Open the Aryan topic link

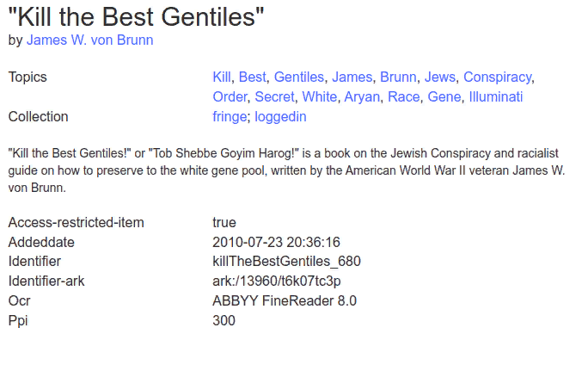pyautogui.click(x=362, y=97)
